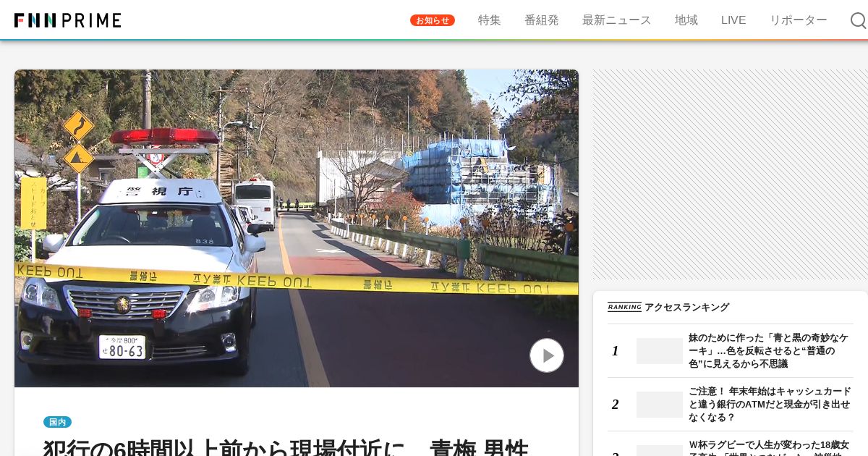Image resolution: width=868 pixels, height=456 pixels.
Task: Open the 番組発 menu item
Action: [542, 20]
